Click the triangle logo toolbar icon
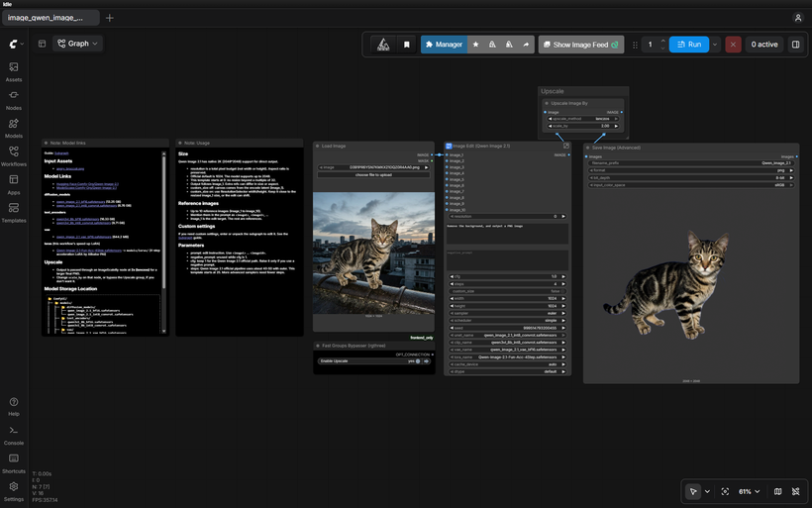812x508 pixels. 383,45
